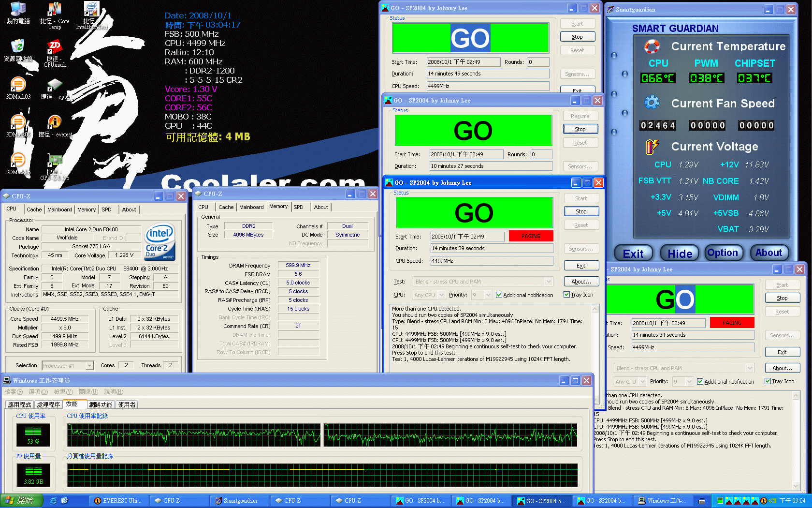Switch to EVEREST Ultimate taskbar button

pos(118,501)
